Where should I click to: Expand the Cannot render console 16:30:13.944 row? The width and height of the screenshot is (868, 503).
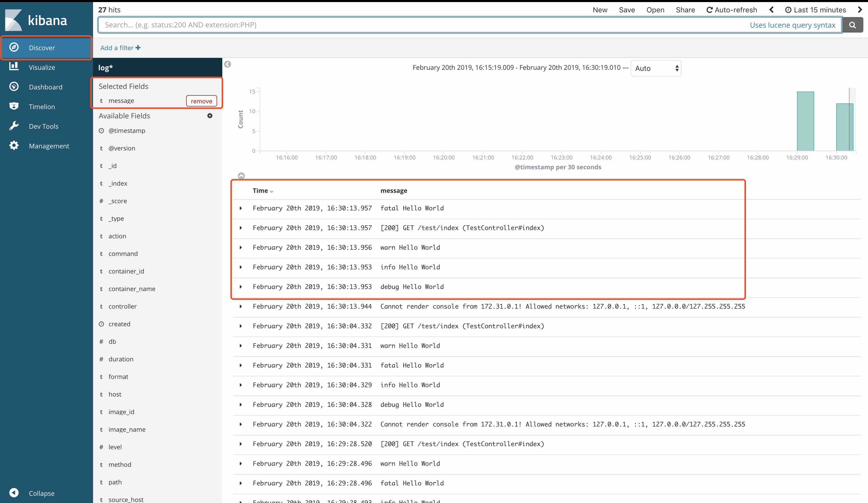click(x=241, y=306)
